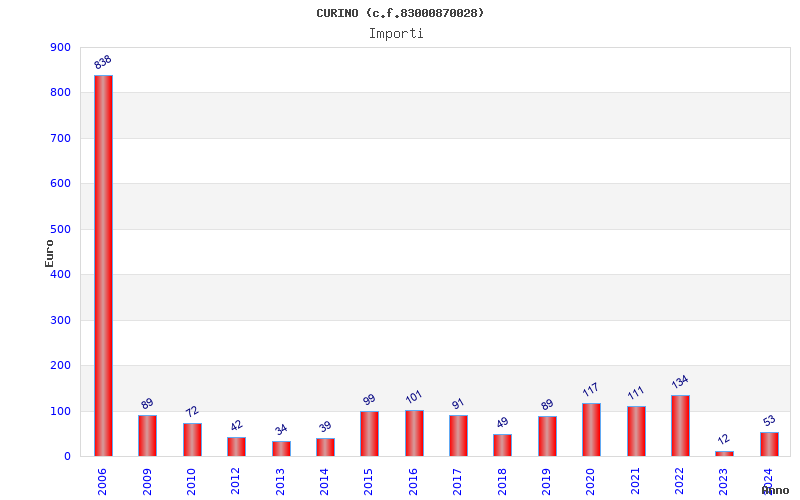Screen dimensions: 800x500
Task: Click the 2009 x-axis year label
Action: 147,482
